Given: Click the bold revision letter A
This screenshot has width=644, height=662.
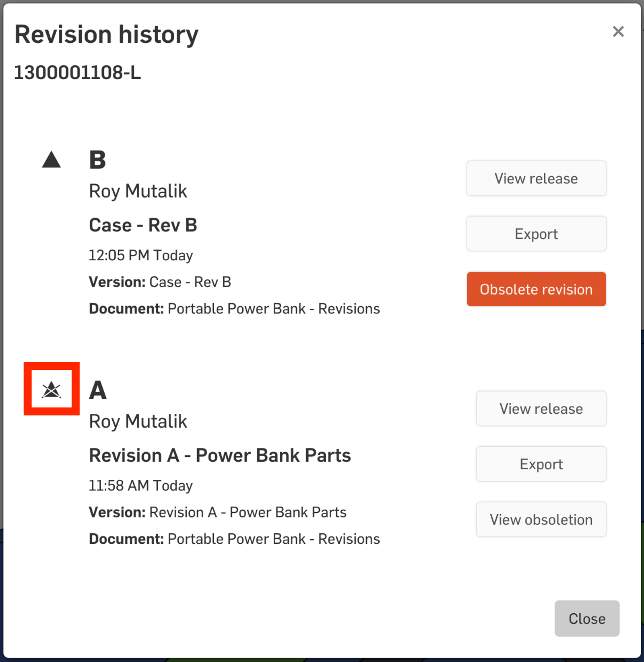Looking at the screenshot, I should tap(98, 390).
